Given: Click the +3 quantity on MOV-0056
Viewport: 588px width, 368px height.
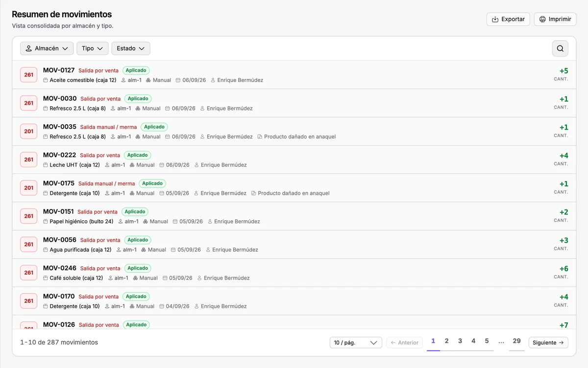Looking at the screenshot, I should tap(563, 240).
